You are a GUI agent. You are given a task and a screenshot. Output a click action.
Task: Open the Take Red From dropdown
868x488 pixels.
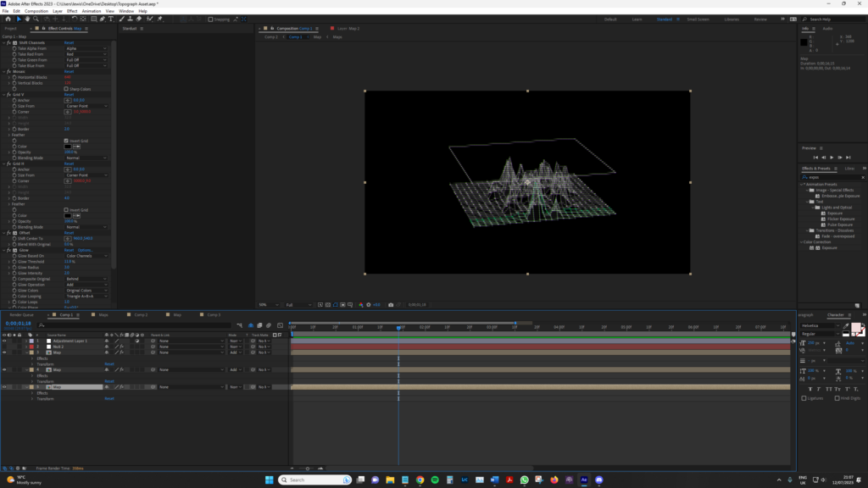[x=86, y=54]
